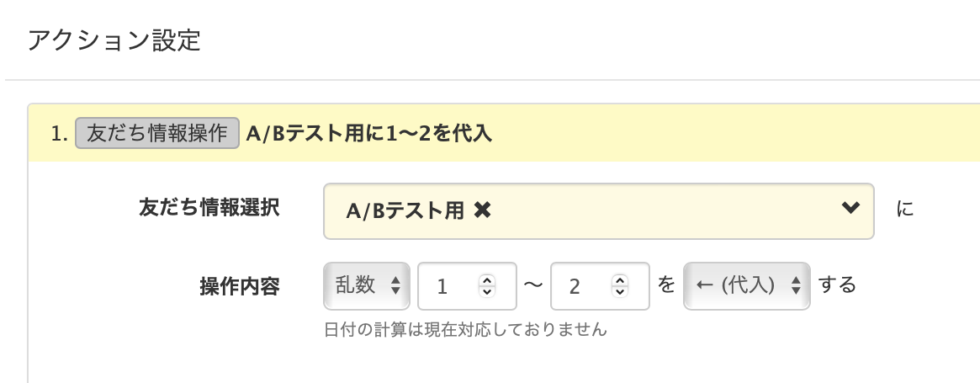Click the する text after the operator dropdown
The height and width of the screenshot is (383, 980).
pyautogui.click(x=837, y=285)
